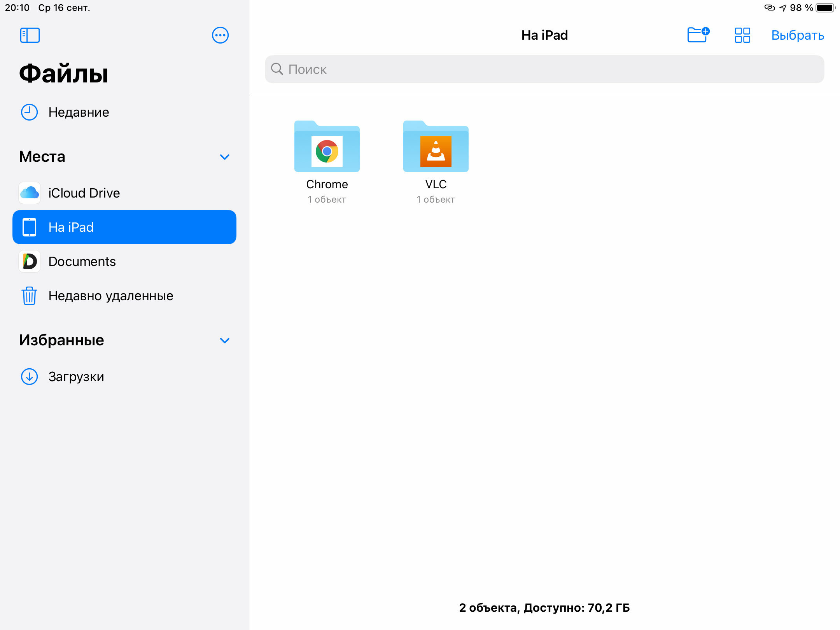The height and width of the screenshot is (630, 840).
Task: Click '1 объект' under Chrome
Action: coord(327,199)
